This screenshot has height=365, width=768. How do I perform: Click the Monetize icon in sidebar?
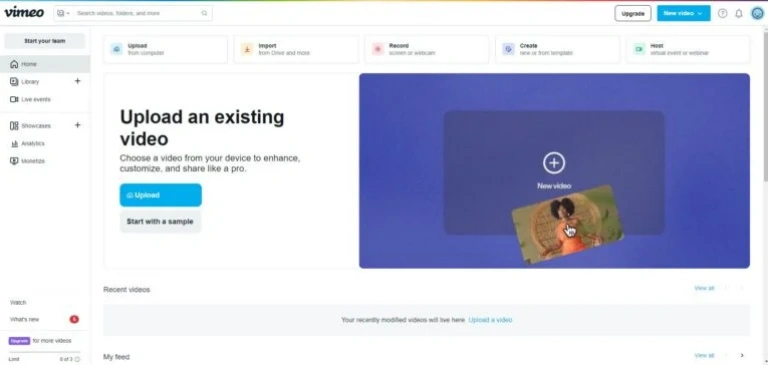(14, 161)
